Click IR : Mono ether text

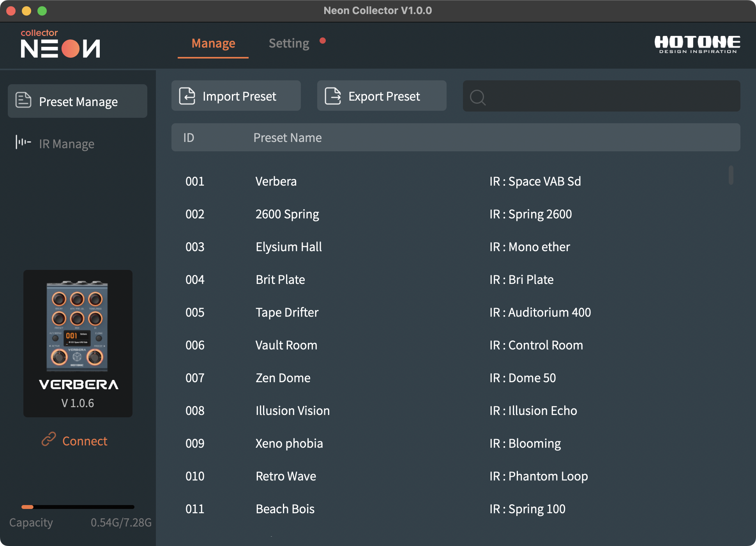pyautogui.click(x=530, y=247)
